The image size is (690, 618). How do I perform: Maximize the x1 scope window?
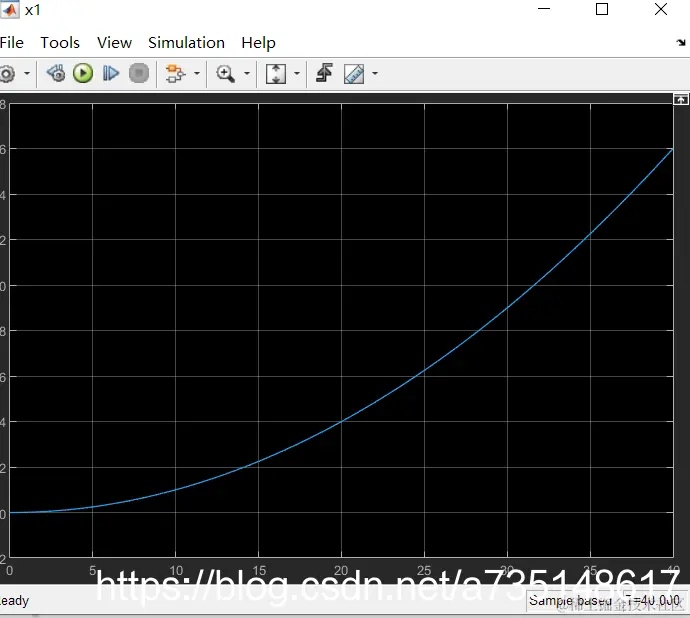point(602,9)
